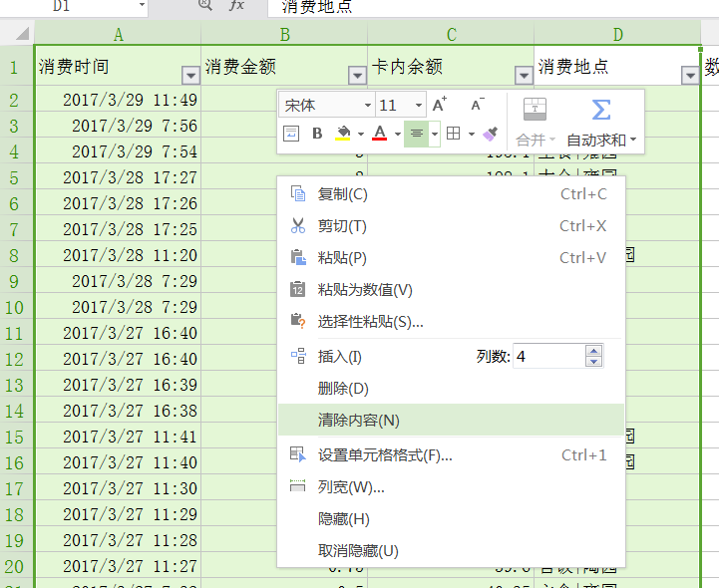Open the 自动求和 dropdown arrow
719x588 pixels.
[x=633, y=140]
